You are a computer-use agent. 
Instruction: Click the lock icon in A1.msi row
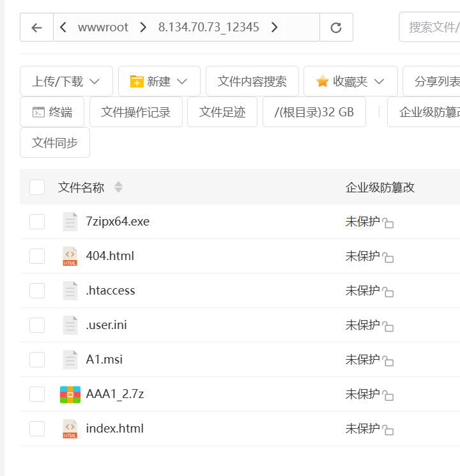[x=388, y=361]
